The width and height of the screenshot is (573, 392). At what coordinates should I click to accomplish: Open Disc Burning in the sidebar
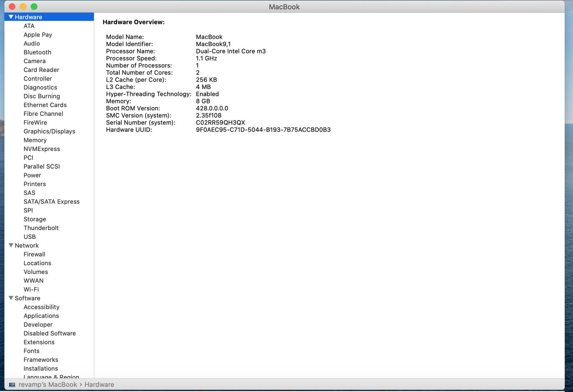(42, 96)
